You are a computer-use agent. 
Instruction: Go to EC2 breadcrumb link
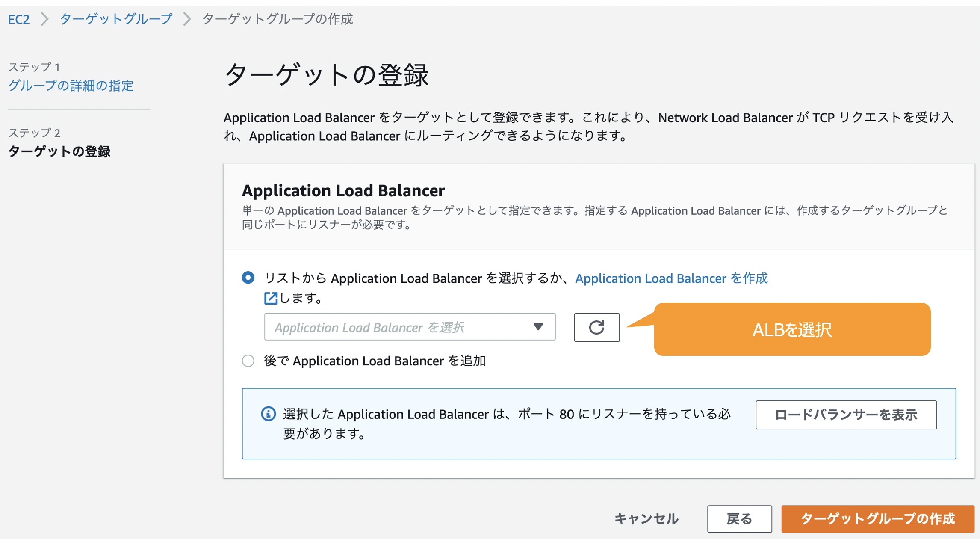coord(19,19)
